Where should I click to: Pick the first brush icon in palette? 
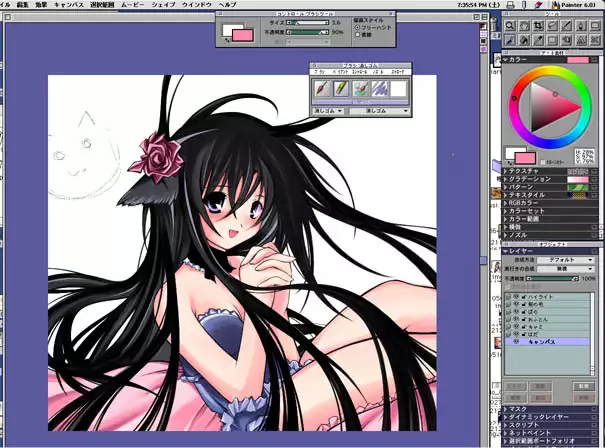click(321, 89)
